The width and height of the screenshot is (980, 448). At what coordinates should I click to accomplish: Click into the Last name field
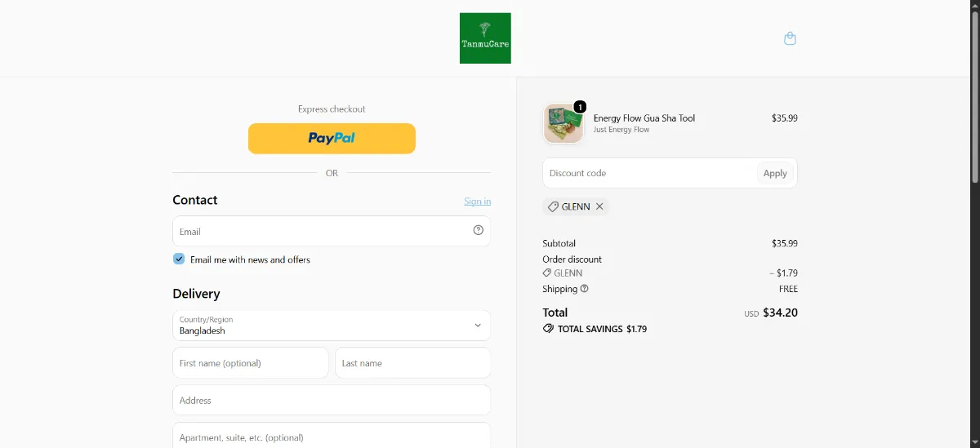[413, 363]
